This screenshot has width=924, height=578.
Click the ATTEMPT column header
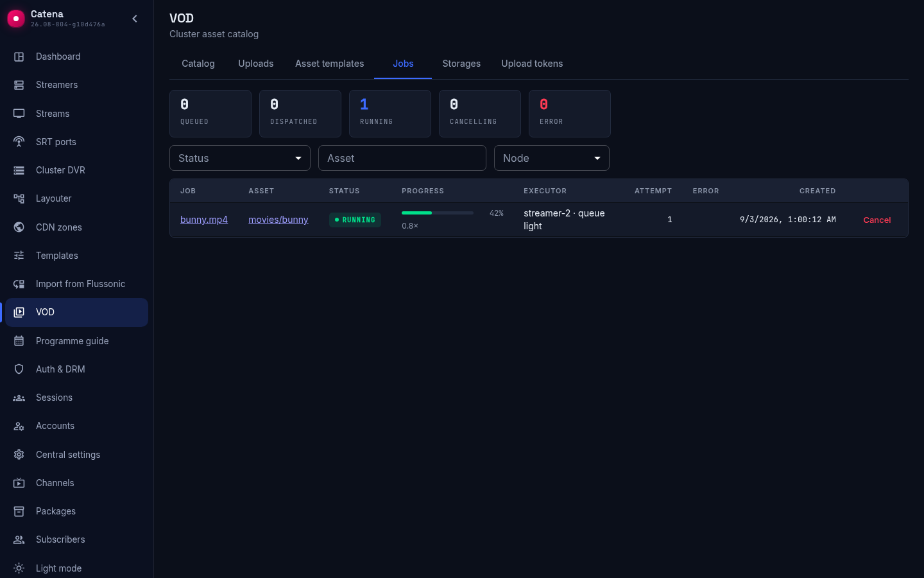coord(653,191)
